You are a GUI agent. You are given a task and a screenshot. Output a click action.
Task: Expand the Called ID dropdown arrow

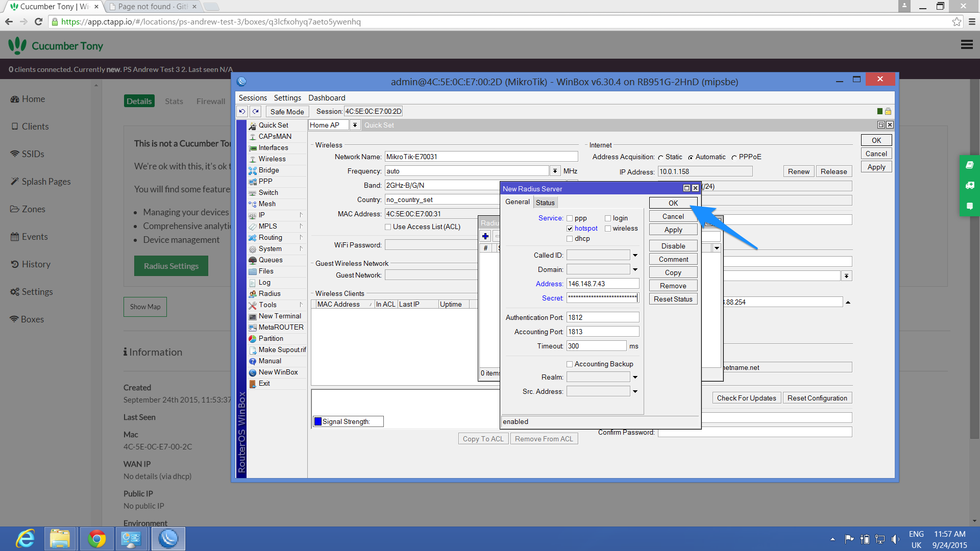click(x=635, y=255)
